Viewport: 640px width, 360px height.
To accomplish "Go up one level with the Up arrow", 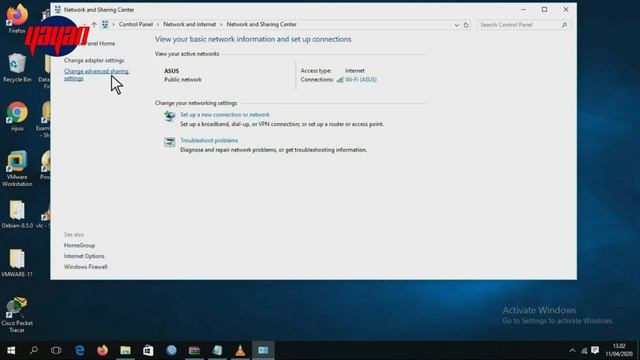I will pyautogui.click(x=94, y=24).
